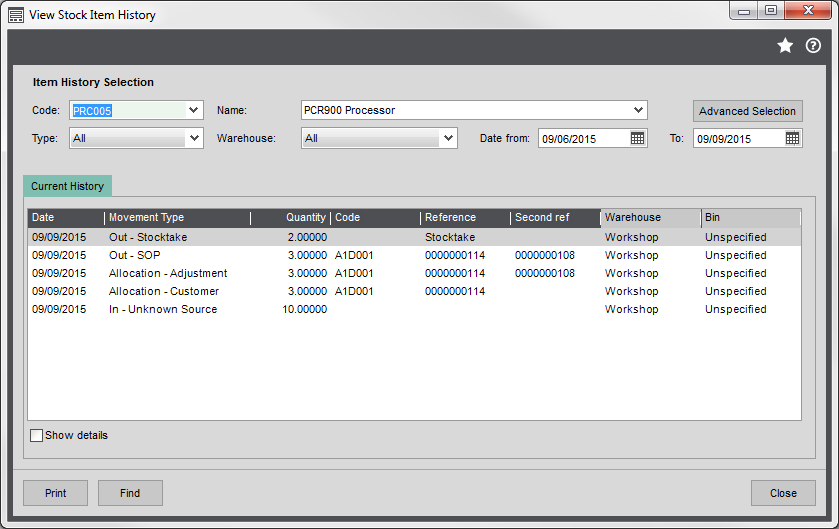Switch to the Current History tab
Image resolution: width=839 pixels, height=529 pixels.
coord(67,186)
